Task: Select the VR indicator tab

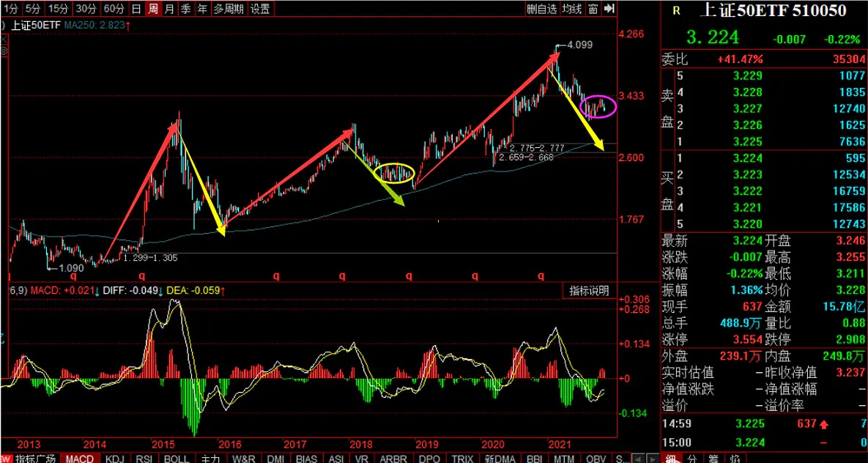Action: pyautogui.click(x=361, y=458)
